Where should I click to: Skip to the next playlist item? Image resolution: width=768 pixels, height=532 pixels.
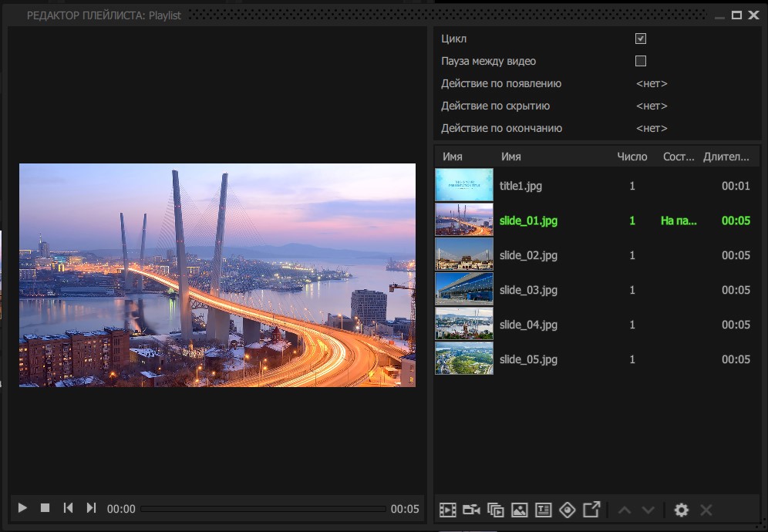pos(91,508)
